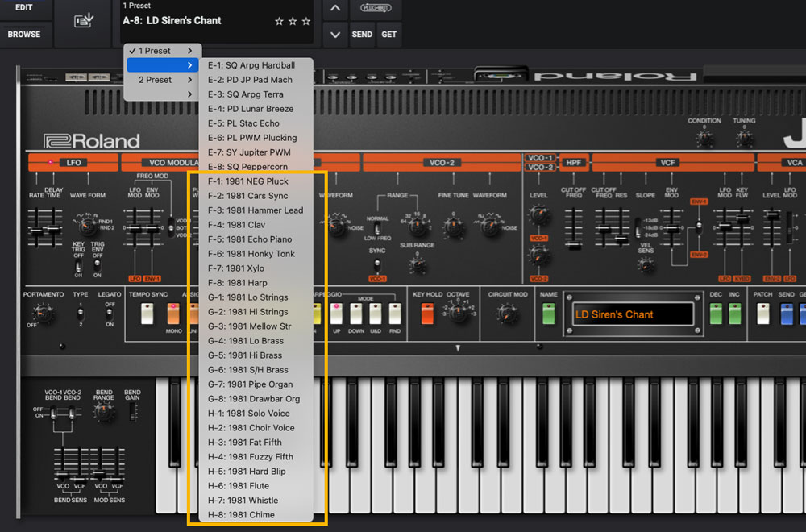Screen dimensions: 806x532
Task: Click the PLUG-OUT logo button
Action: pyautogui.click(x=376, y=8)
